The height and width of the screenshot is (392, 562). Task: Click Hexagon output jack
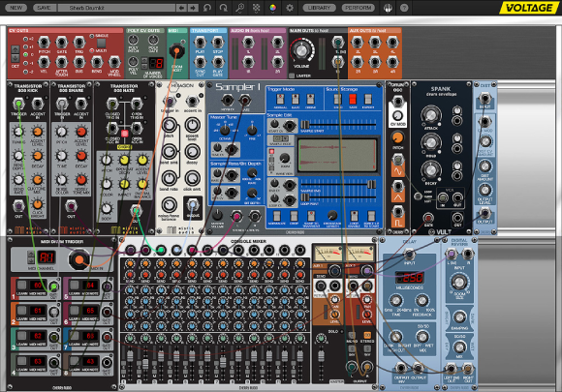[193, 205]
